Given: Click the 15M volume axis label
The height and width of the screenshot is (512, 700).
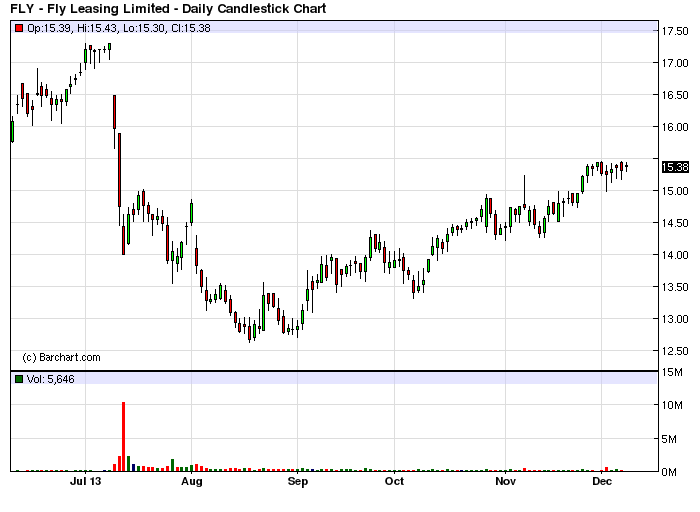Looking at the screenshot, I should [x=672, y=372].
